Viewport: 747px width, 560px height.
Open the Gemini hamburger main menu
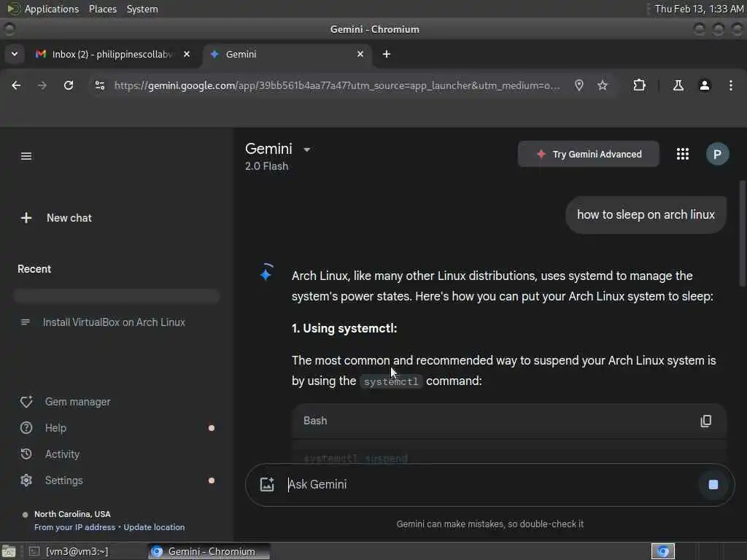tap(26, 156)
